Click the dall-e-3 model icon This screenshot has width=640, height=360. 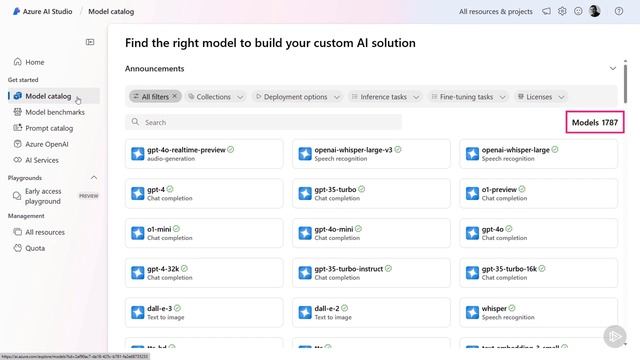[x=138, y=312]
